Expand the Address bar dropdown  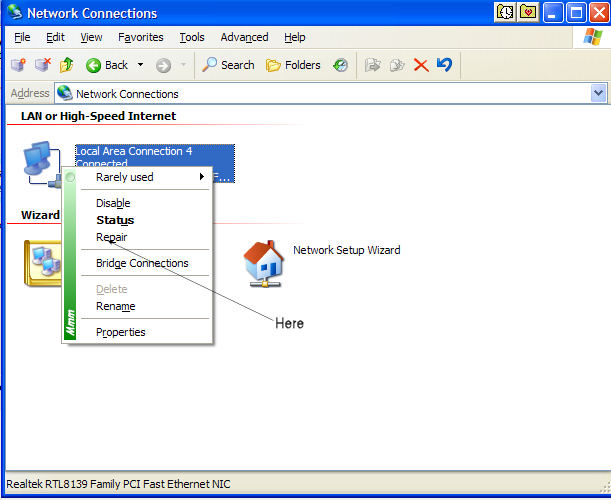tap(598, 93)
